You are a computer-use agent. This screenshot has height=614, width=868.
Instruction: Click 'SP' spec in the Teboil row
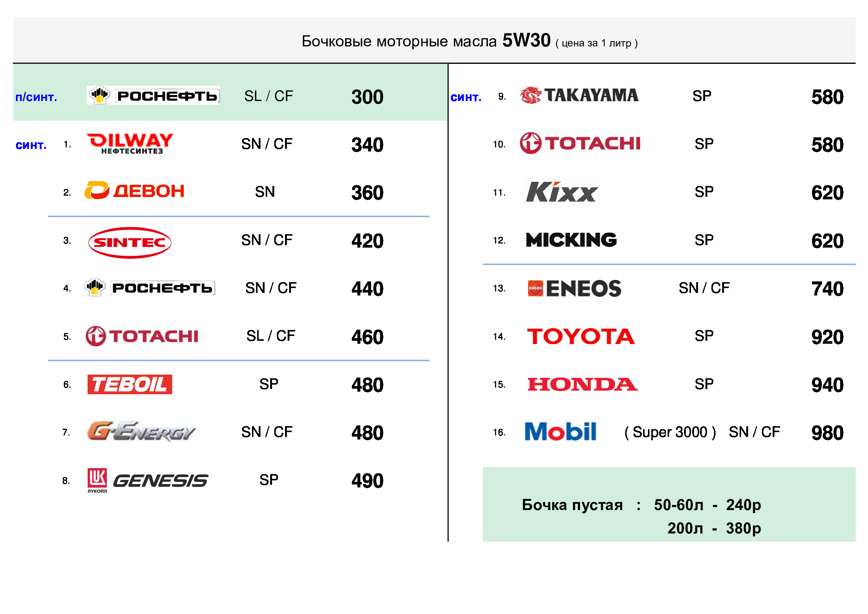[x=268, y=384]
